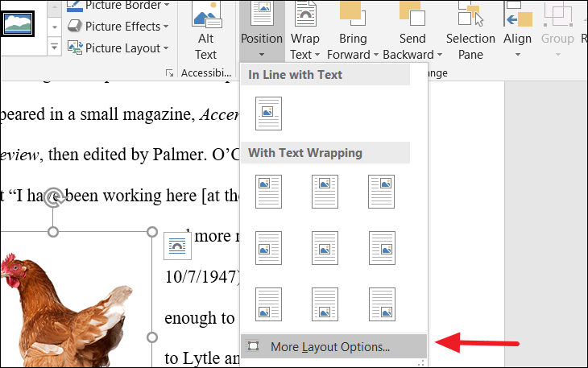
Task: Open Picture Layout menu
Action: coord(118,48)
